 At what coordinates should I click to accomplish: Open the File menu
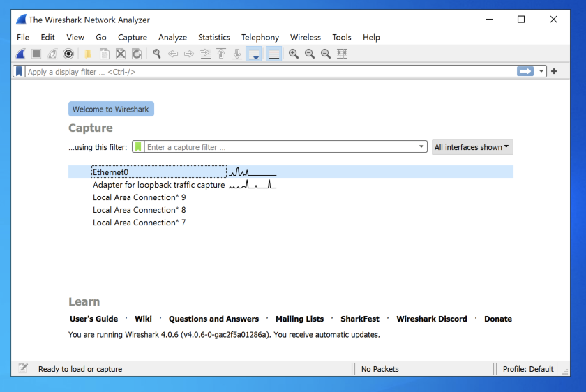(23, 38)
